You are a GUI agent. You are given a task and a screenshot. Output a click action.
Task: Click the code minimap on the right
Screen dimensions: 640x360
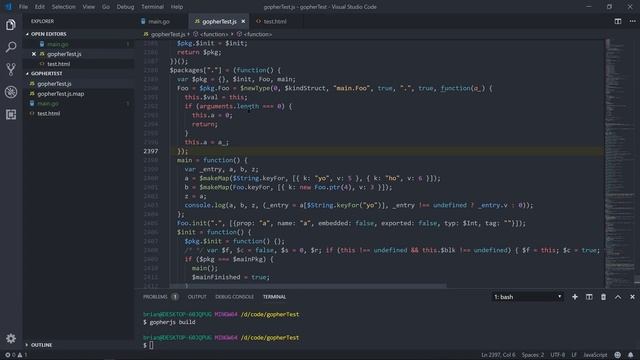coord(620,163)
